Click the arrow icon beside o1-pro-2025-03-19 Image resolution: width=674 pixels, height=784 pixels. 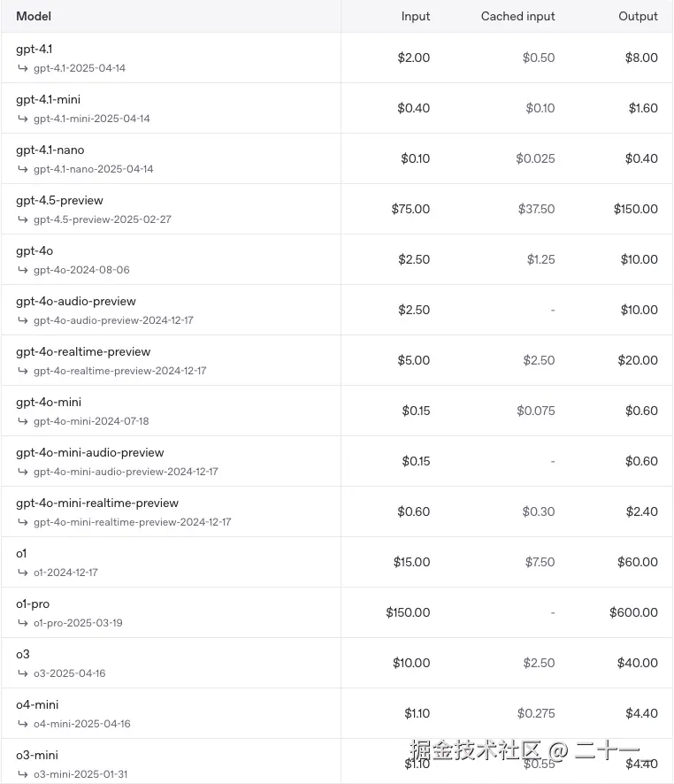22,623
